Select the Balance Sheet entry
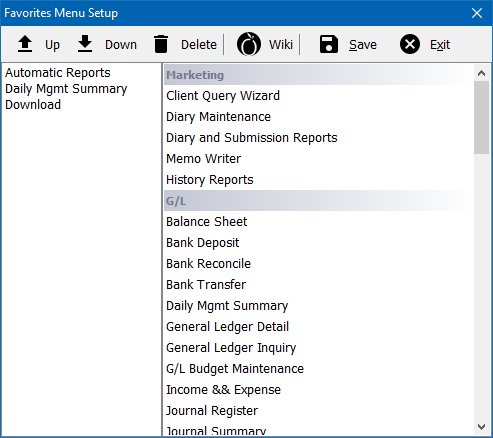Viewport: 493px width, 438px height. click(207, 222)
